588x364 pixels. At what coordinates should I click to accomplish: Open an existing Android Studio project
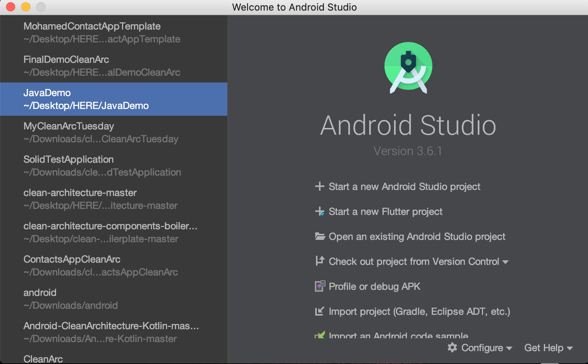417,236
